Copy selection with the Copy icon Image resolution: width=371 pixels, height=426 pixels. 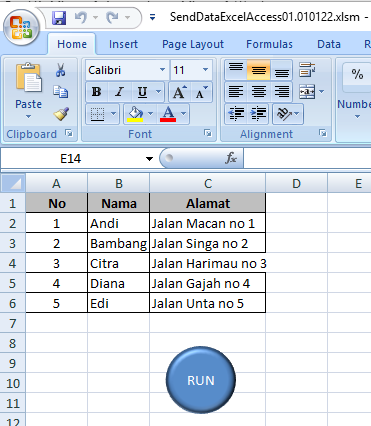tap(61, 92)
